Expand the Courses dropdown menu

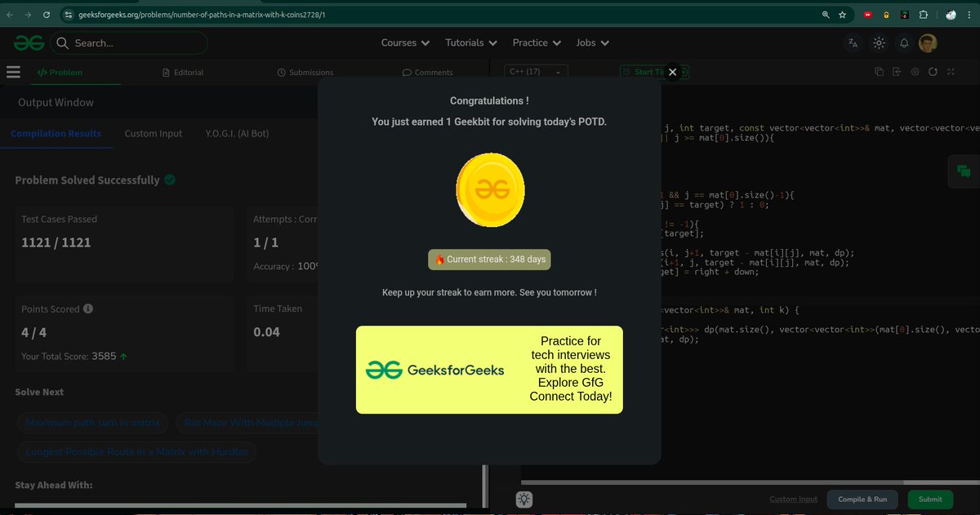[405, 42]
